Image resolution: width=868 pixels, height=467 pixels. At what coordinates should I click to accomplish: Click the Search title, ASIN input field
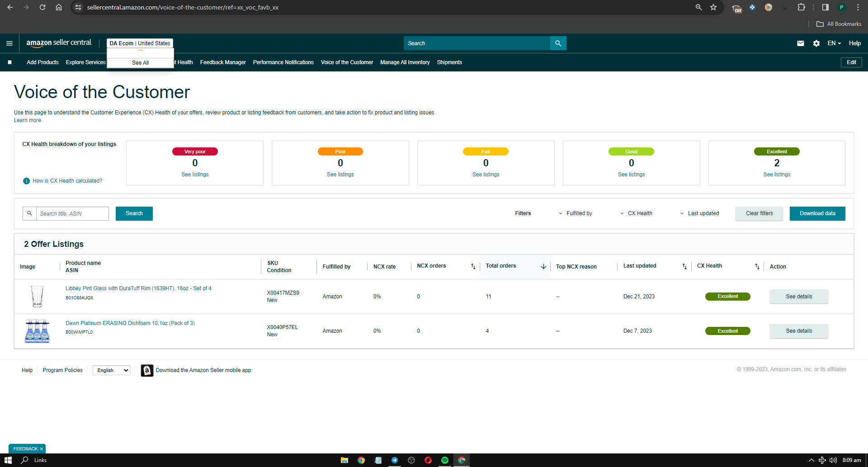point(72,213)
